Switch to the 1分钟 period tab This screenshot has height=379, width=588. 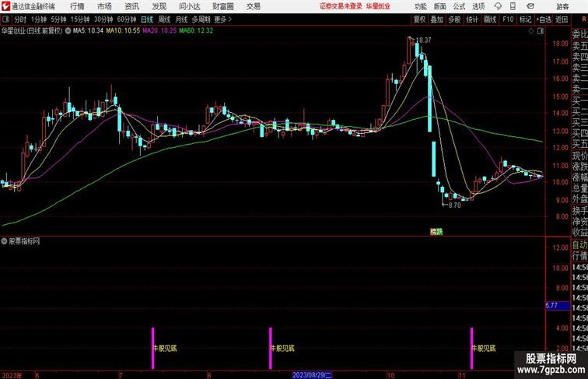[x=39, y=19]
